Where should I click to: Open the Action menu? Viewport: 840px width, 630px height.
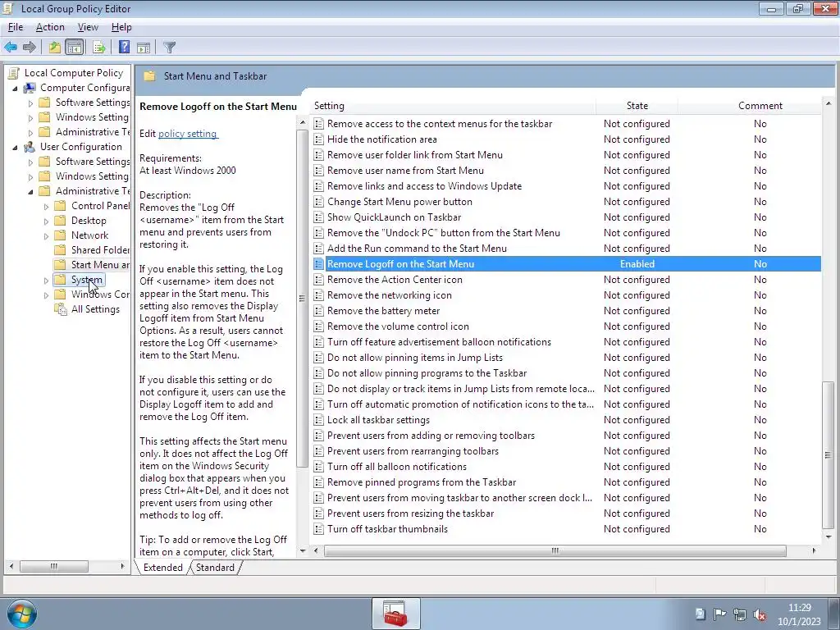[x=50, y=27]
